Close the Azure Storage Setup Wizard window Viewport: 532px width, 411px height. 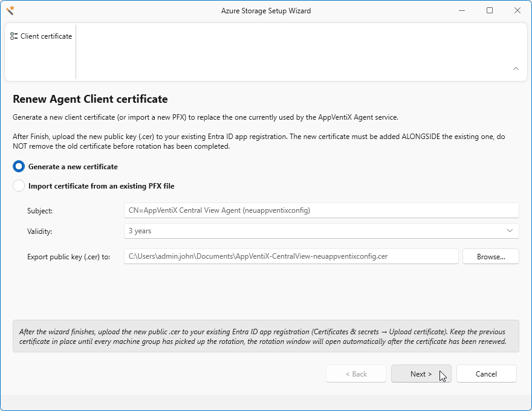[x=517, y=10]
